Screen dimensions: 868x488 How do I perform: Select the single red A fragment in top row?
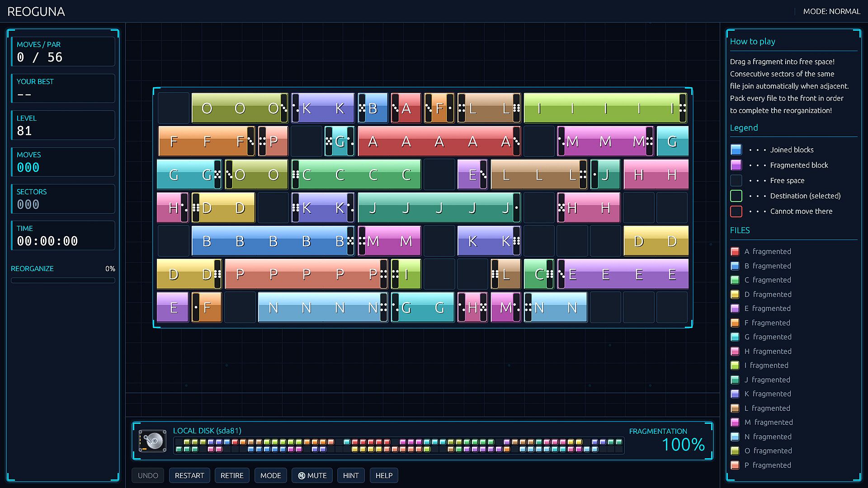406,108
